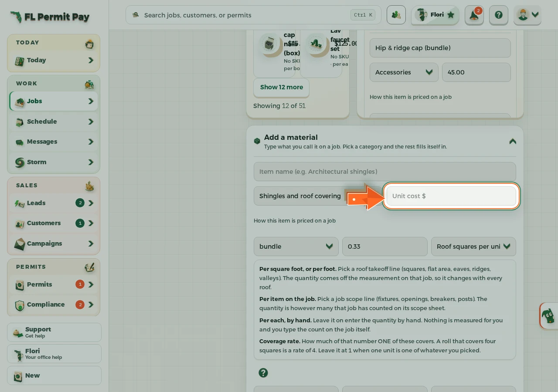Click the New button in sidebar
The width and height of the screenshot is (558, 392).
pyautogui.click(x=54, y=375)
